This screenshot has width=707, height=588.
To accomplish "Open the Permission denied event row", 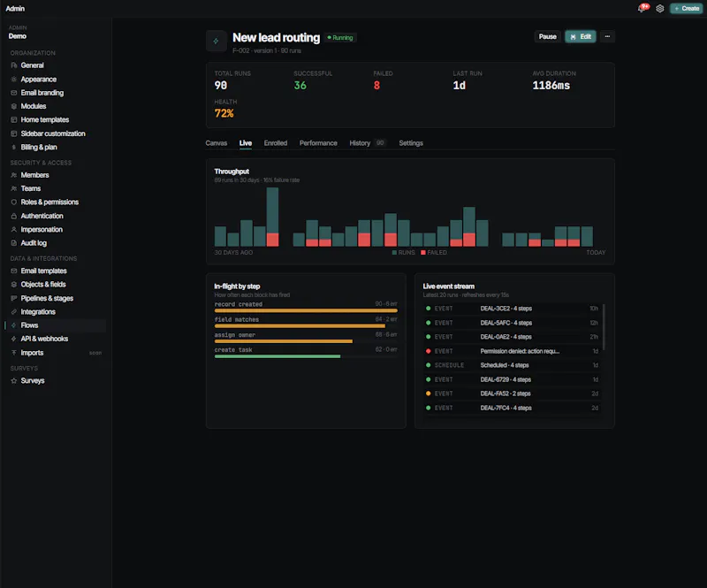I will point(512,351).
